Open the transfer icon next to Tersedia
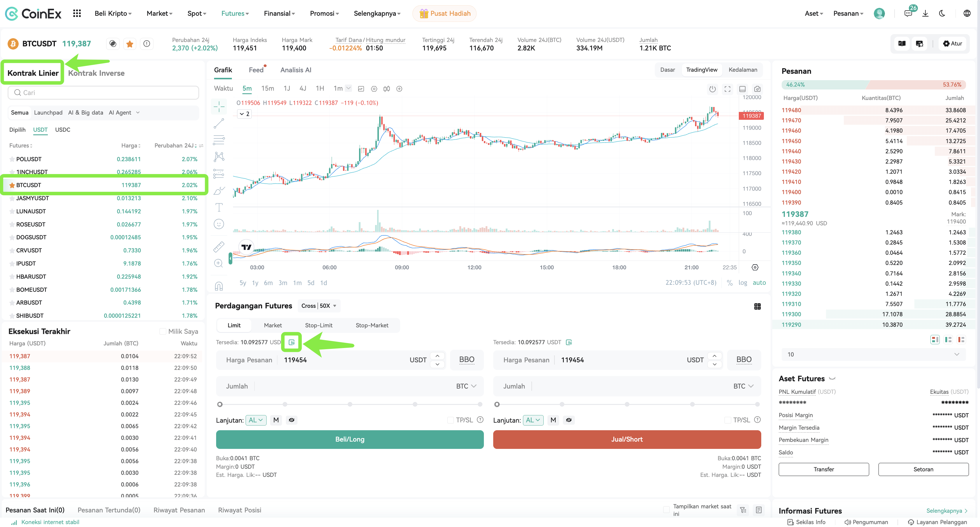 point(291,342)
